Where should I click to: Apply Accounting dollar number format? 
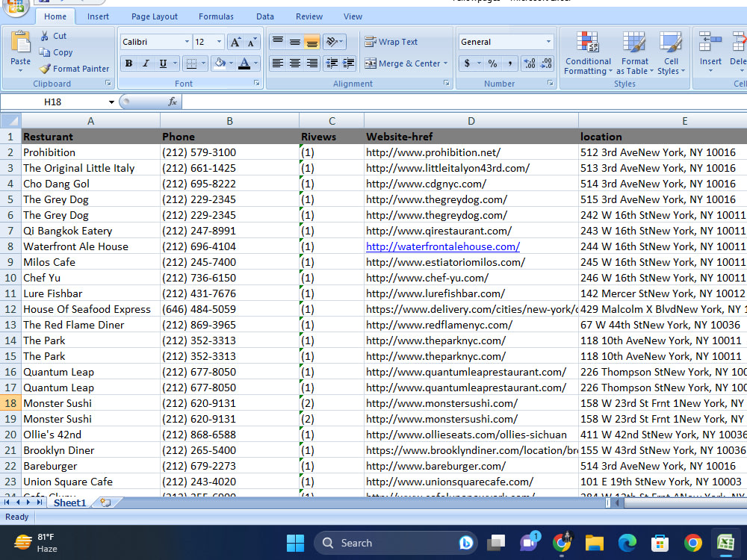(467, 63)
